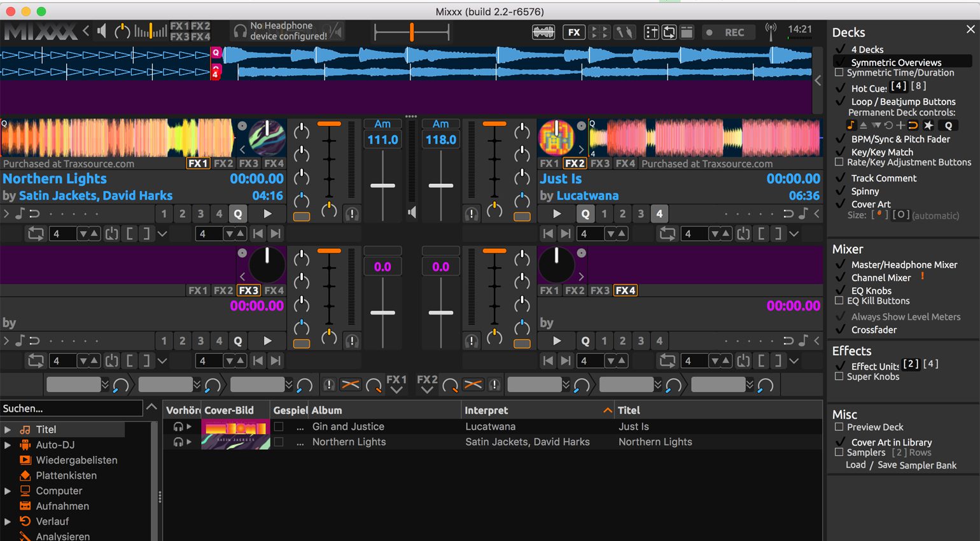Toggle keylock music note icon on Northern Lights deck
Image resolution: width=980 pixels, height=541 pixels.
click(19, 214)
